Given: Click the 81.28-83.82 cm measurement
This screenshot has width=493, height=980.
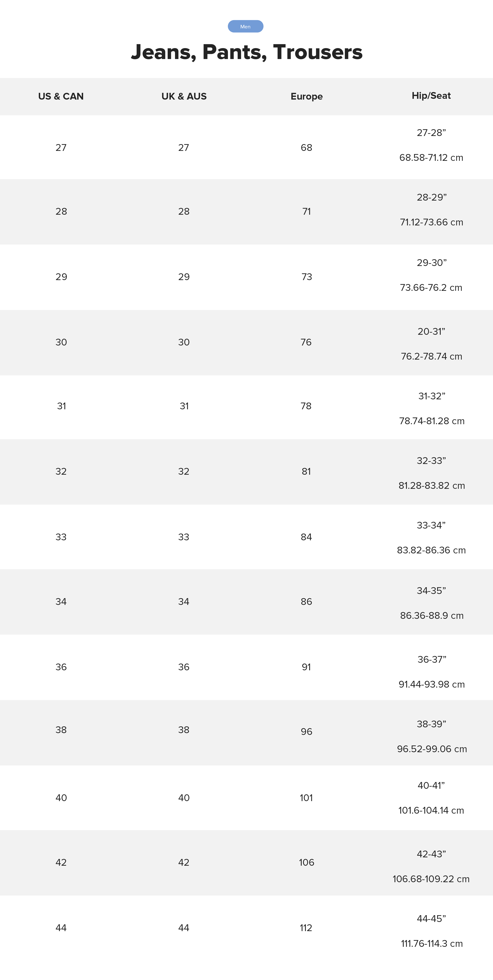Looking at the screenshot, I should [x=431, y=486].
